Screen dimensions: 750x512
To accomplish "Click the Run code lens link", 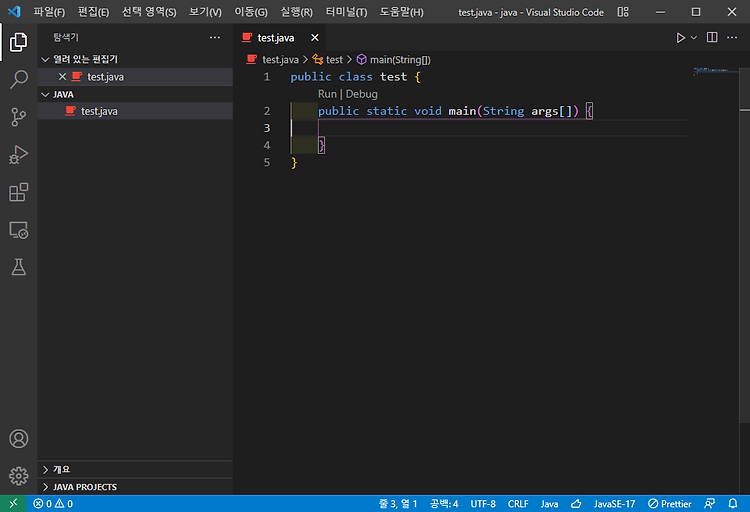I will point(327,94).
